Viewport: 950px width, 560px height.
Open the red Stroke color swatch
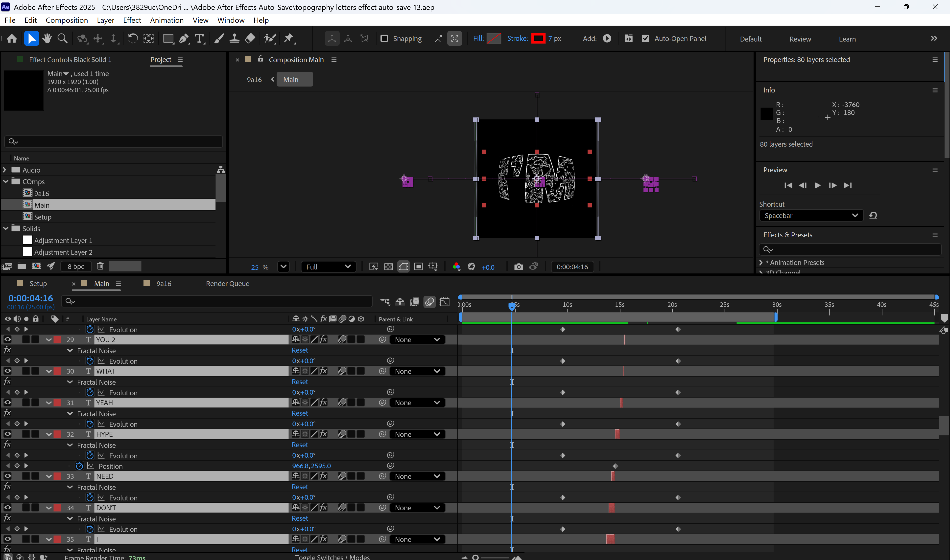click(538, 39)
